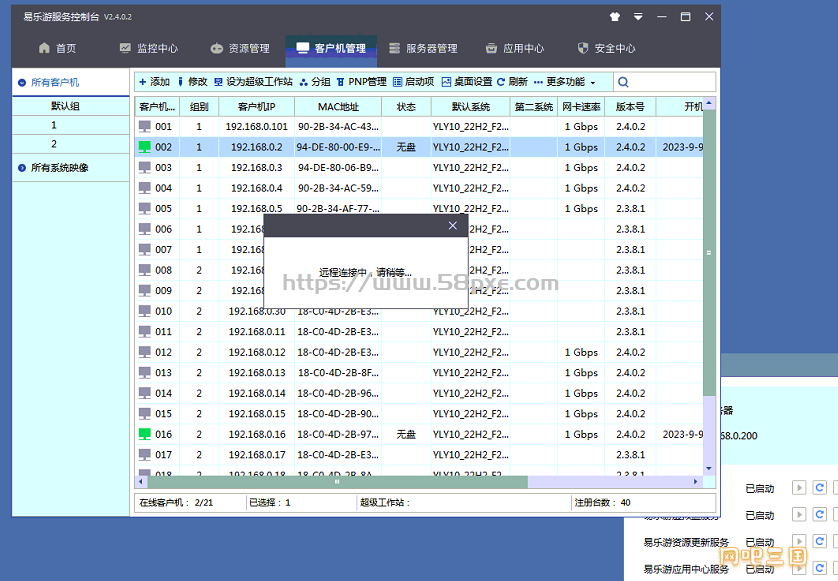Click the green online icon of client 016

coord(145,434)
